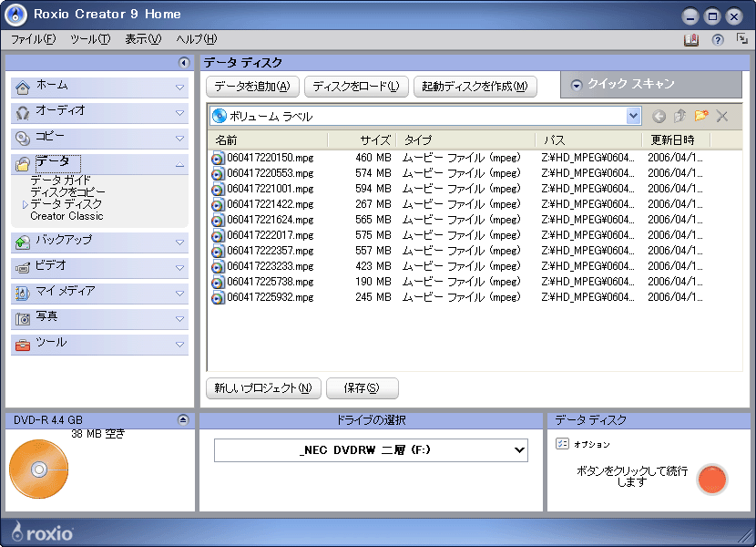Select file 060417225738.mpg
756x547 pixels.
(x=271, y=282)
